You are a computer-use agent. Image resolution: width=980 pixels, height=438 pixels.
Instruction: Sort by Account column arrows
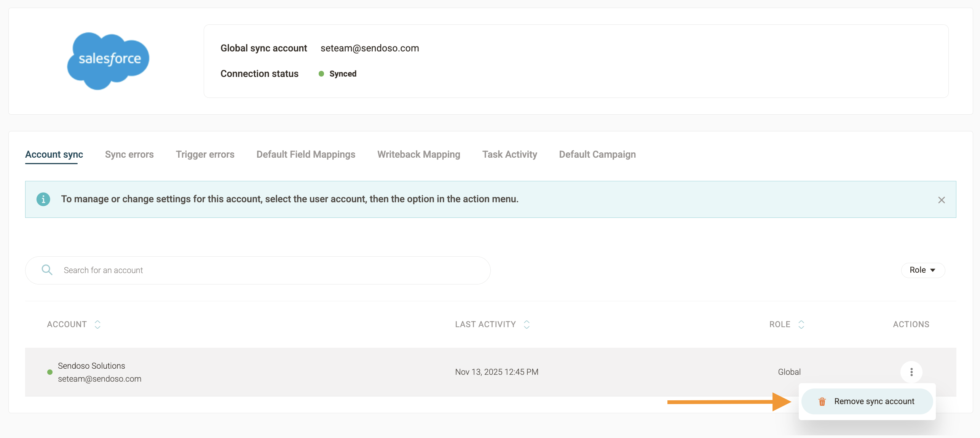[97, 324]
